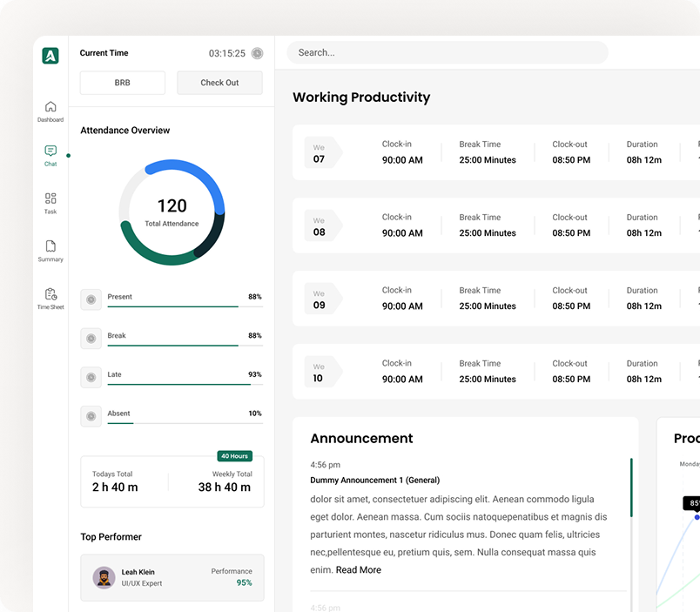Click the Announcement panel scrollbar
The height and width of the screenshot is (612, 700).
pyautogui.click(x=631, y=488)
